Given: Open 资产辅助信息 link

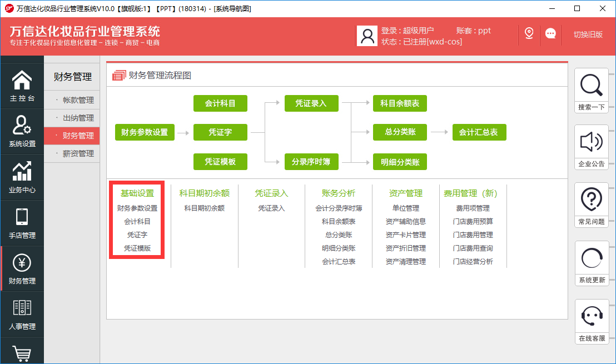Looking at the screenshot, I should [406, 222].
